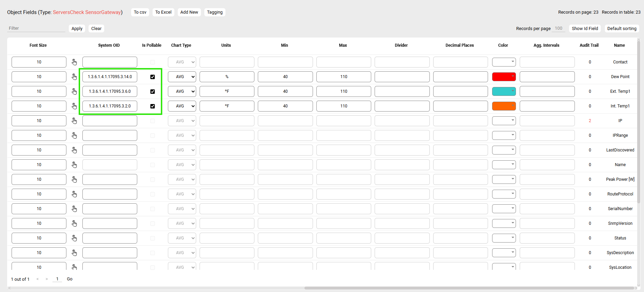
Task: Open the Color dropdown in the Contact row
Action: [x=504, y=62]
